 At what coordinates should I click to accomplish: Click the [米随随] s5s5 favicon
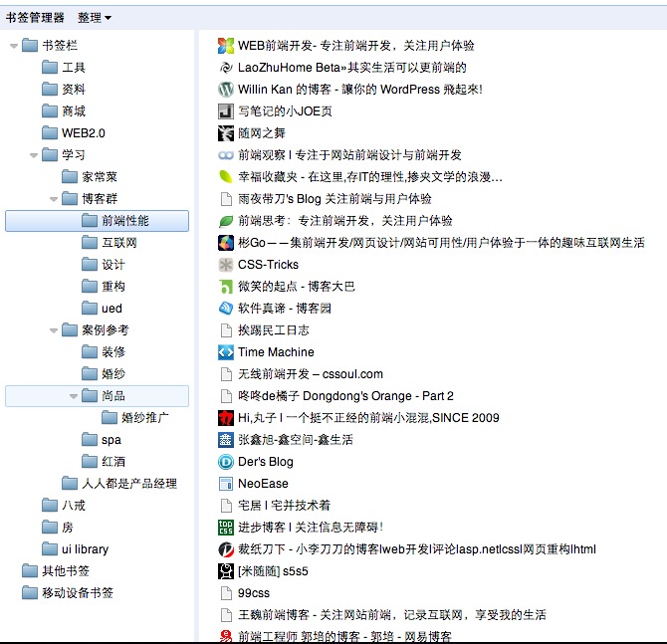(x=226, y=571)
